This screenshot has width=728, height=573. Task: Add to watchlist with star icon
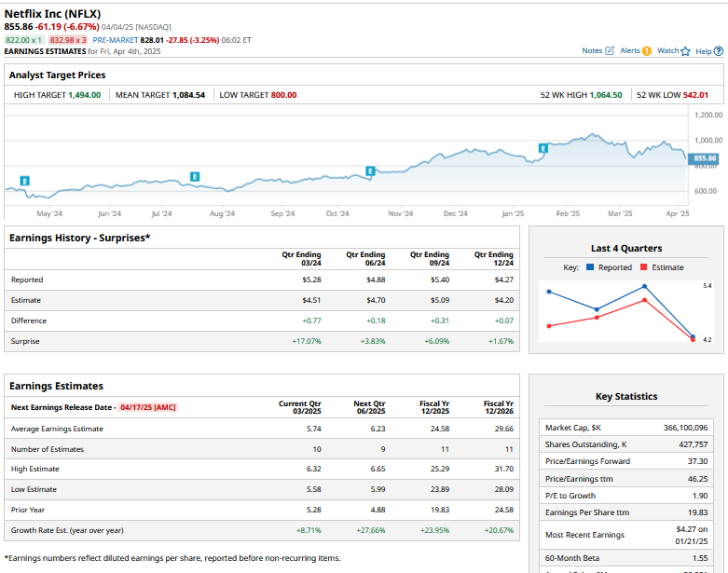click(x=685, y=51)
